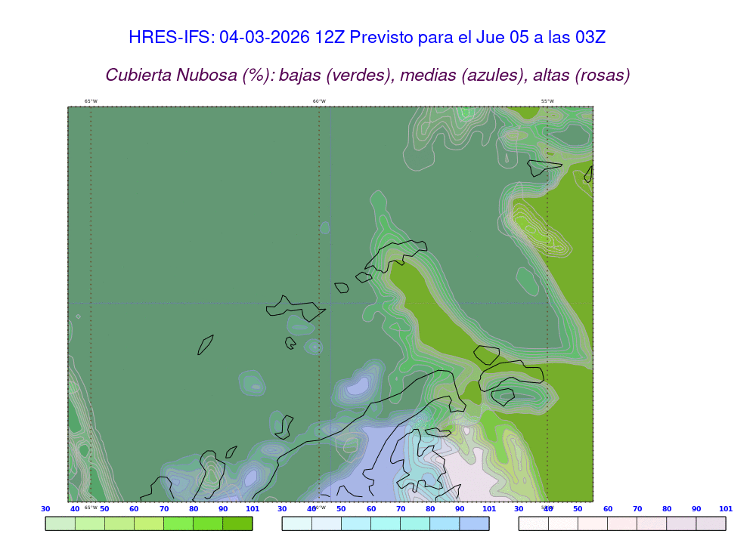The height and width of the screenshot is (534, 756).
Task: Click the 60°W longitude label above map
Action: [x=319, y=101]
